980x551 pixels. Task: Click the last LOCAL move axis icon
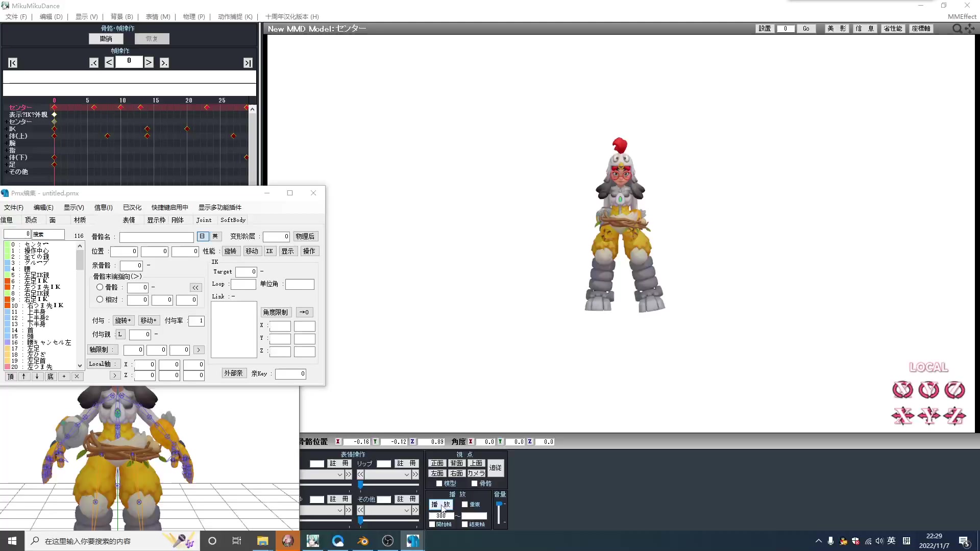(x=954, y=416)
